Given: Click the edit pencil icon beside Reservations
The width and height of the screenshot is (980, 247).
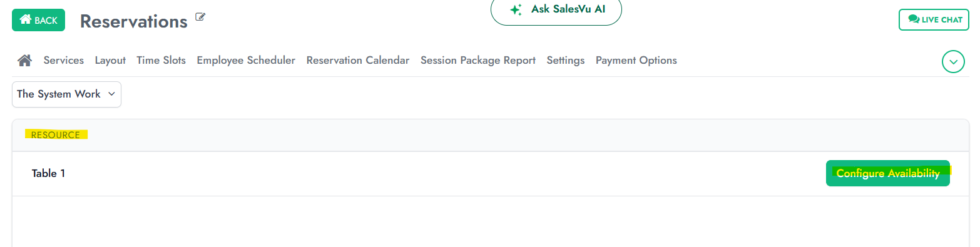Looking at the screenshot, I should pos(200,17).
